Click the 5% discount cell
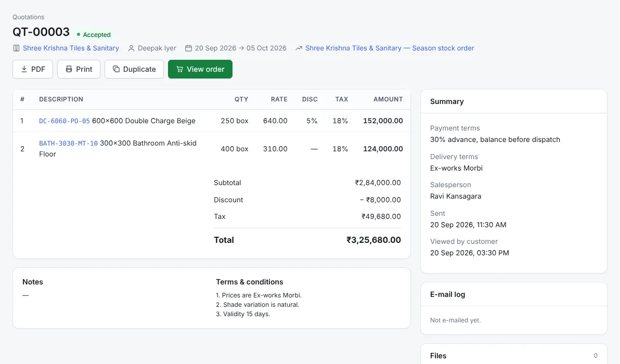 (312, 121)
